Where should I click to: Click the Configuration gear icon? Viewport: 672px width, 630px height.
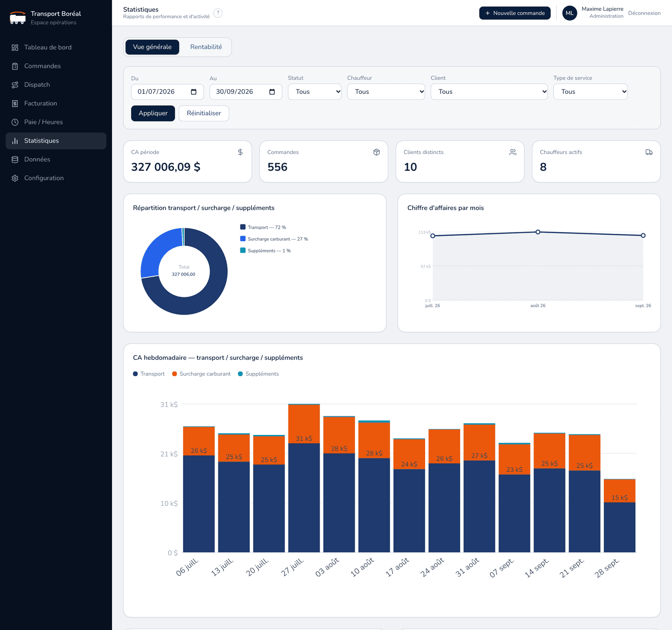pos(15,178)
